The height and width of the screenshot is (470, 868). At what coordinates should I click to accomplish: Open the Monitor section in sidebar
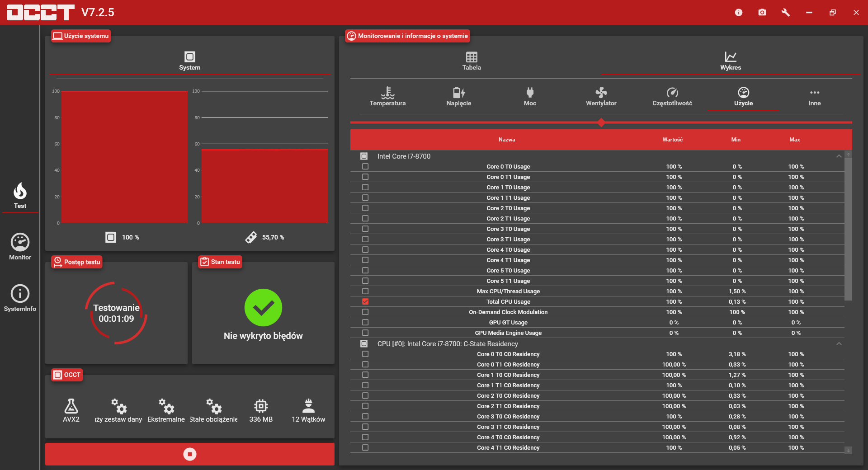tap(20, 247)
